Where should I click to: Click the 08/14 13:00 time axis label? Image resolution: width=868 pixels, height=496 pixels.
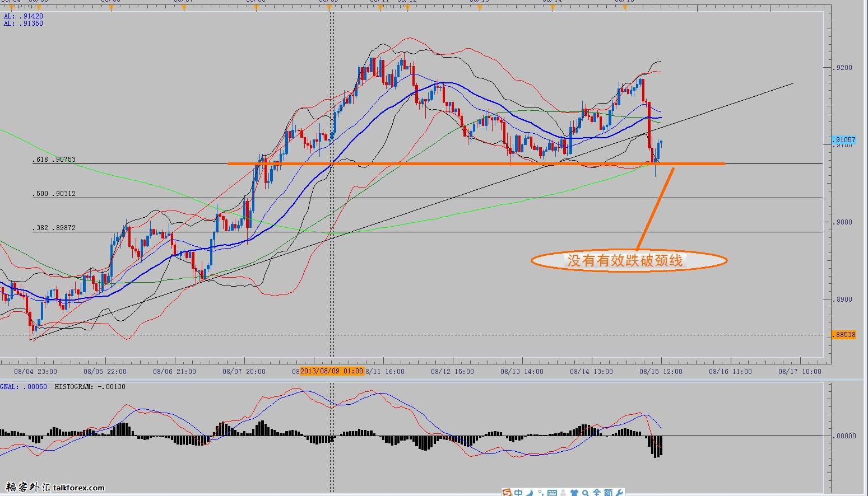coord(591,371)
